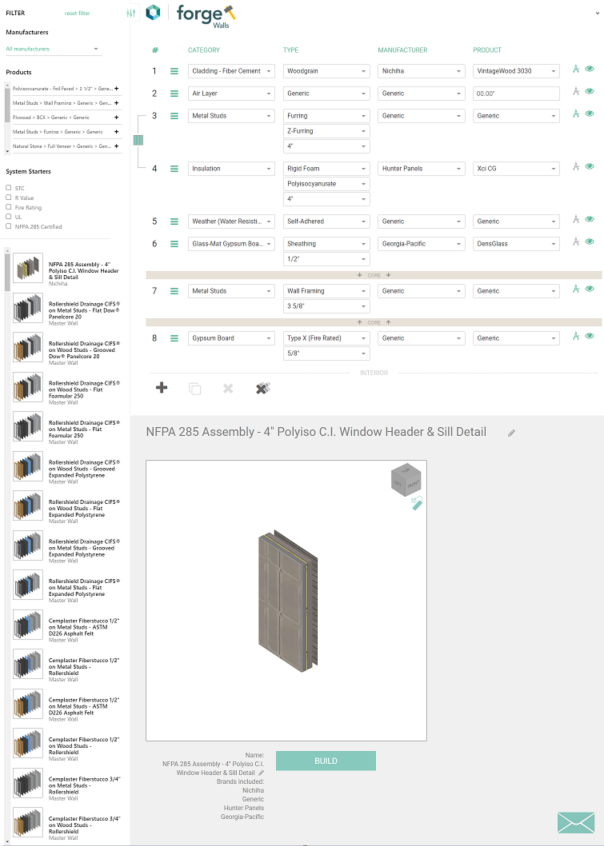
Task: Select Natural Stone Full Veneer product entry
Action: point(62,146)
